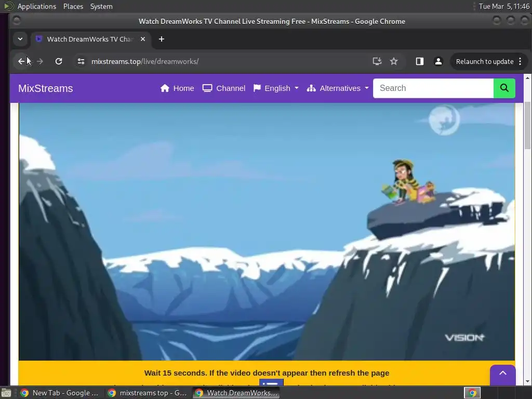532x399 pixels.
Task: Open a new browser tab
Action: [x=162, y=39]
